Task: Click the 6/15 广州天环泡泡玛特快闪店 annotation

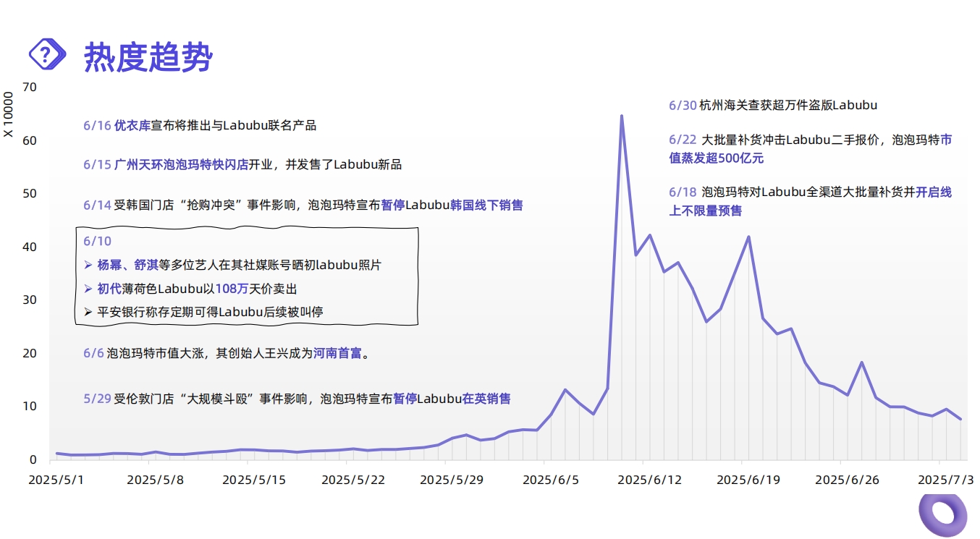Action: click(242, 164)
